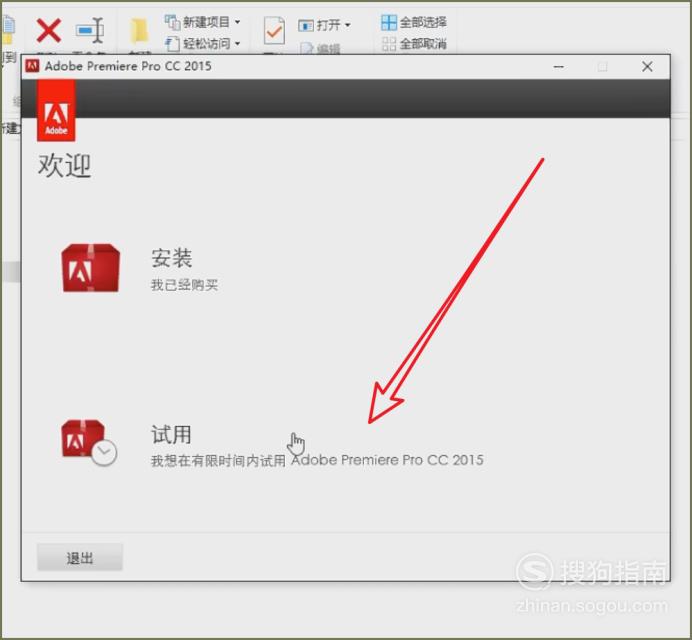The width and height of the screenshot is (692, 640).
Task: Click the trial description mentioning Premiere Pro CC 2015
Action: coord(317,460)
